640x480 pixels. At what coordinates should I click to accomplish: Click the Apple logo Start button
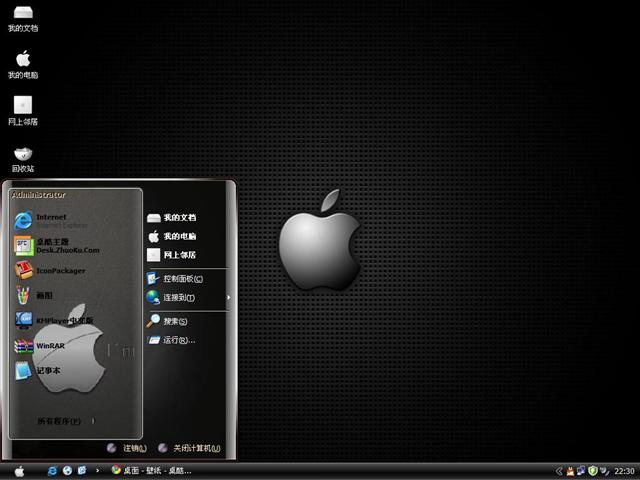(x=19, y=470)
